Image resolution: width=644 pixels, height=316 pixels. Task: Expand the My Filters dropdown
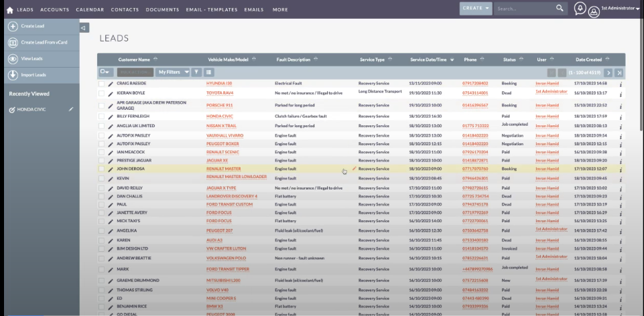[x=173, y=72]
